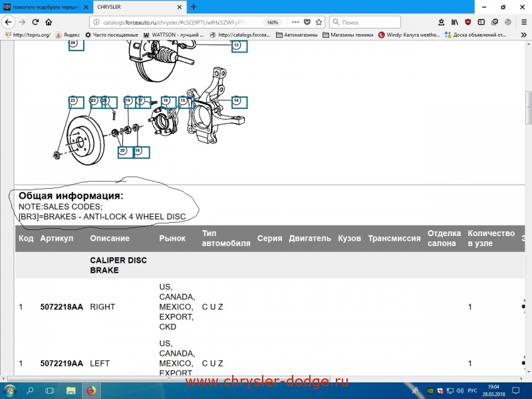Open File Explorer from the taskbar
This screenshot has height=399, width=532.
pos(70,391)
